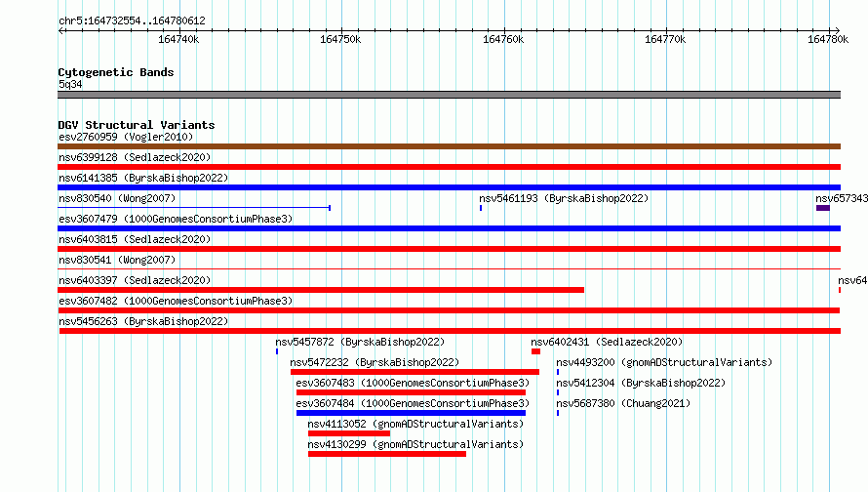This screenshot has height=492, width=868.
Task: Select the red nsv6399128 variant bar
Action: [x=449, y=167]
